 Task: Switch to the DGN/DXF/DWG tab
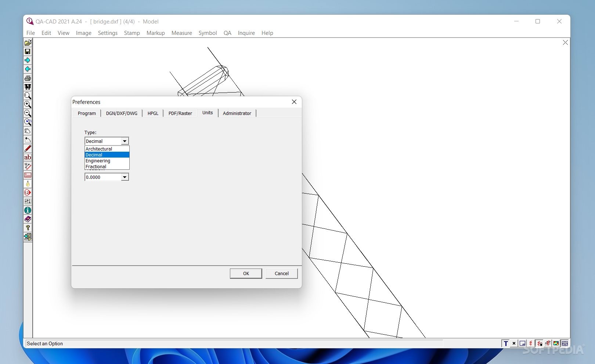point(122,113)
